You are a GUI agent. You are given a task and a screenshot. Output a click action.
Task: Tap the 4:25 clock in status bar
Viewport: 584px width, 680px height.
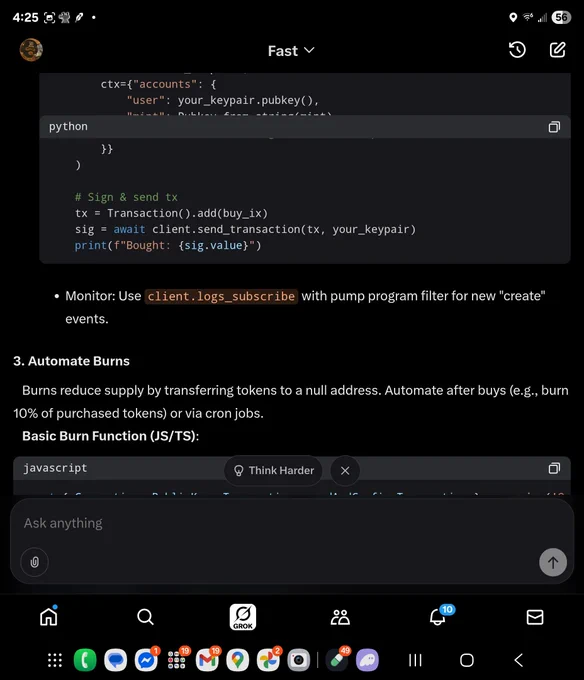pos(26,17)
